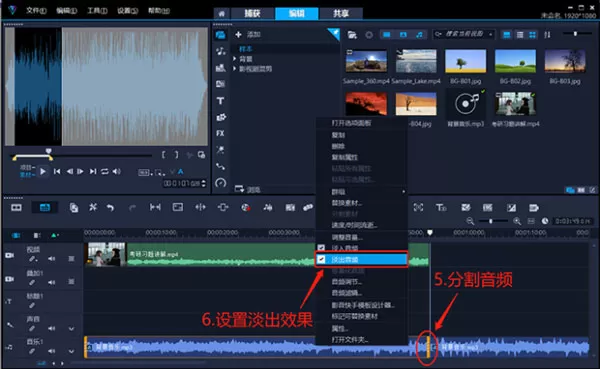Click the preview scrubber handle

point(49,151)
